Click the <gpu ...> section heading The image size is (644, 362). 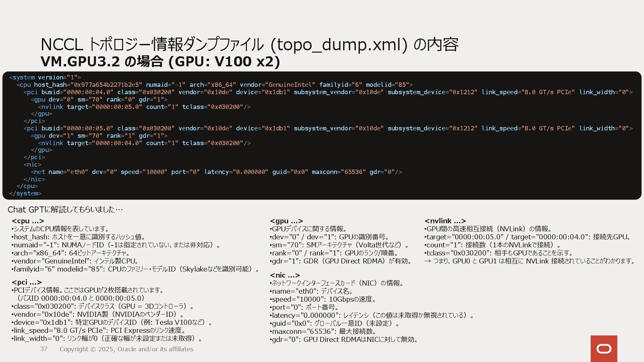point(286,221)
